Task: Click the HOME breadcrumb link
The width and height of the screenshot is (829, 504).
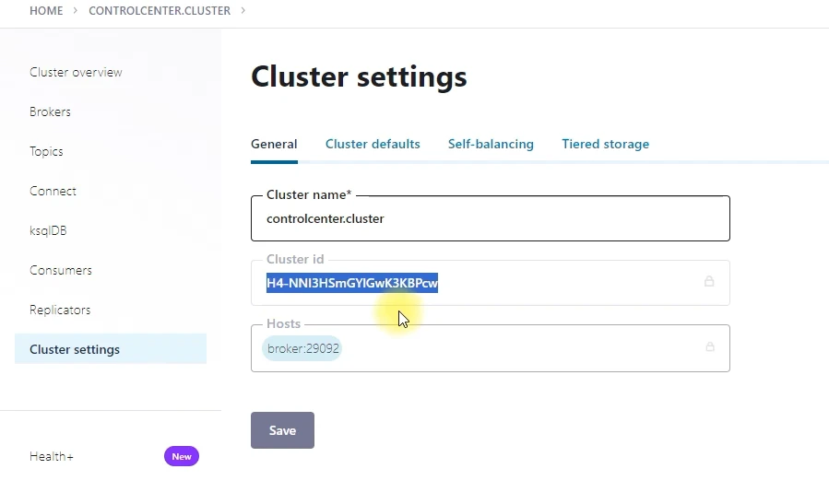Action: (47, 11)
